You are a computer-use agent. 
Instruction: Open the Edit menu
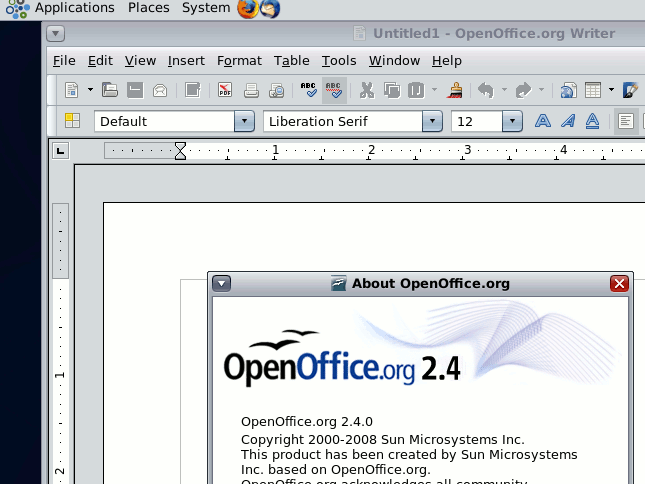(100, 61)
